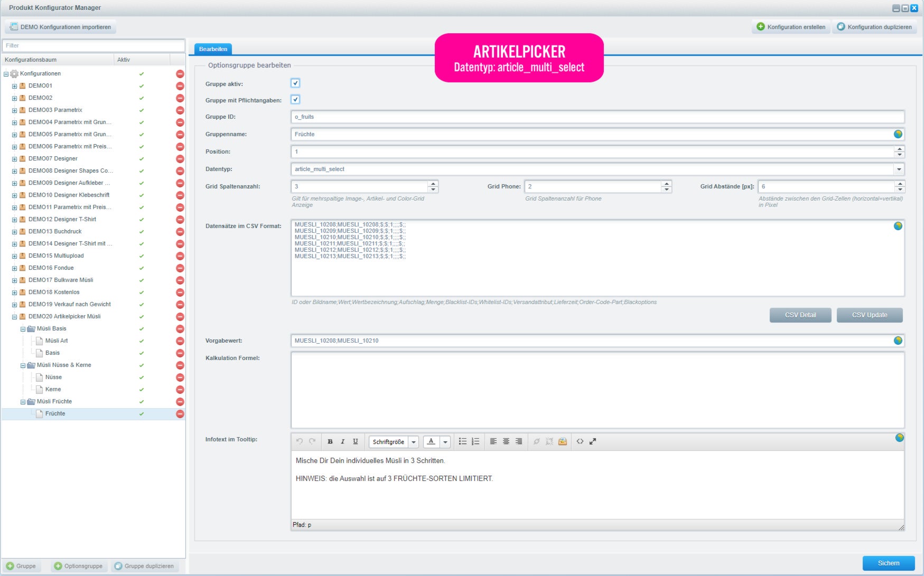Center text in editor

(506, 441)
